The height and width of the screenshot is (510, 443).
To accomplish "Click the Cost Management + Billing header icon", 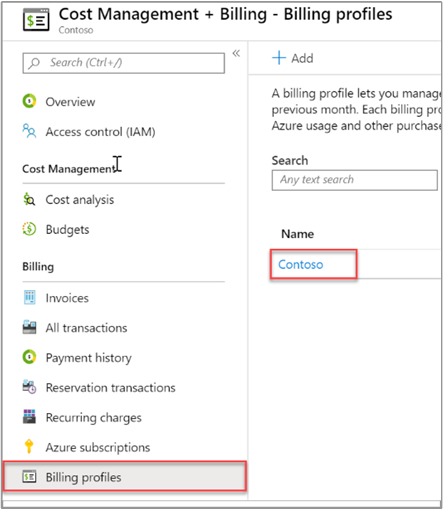I will click(36, 20).
